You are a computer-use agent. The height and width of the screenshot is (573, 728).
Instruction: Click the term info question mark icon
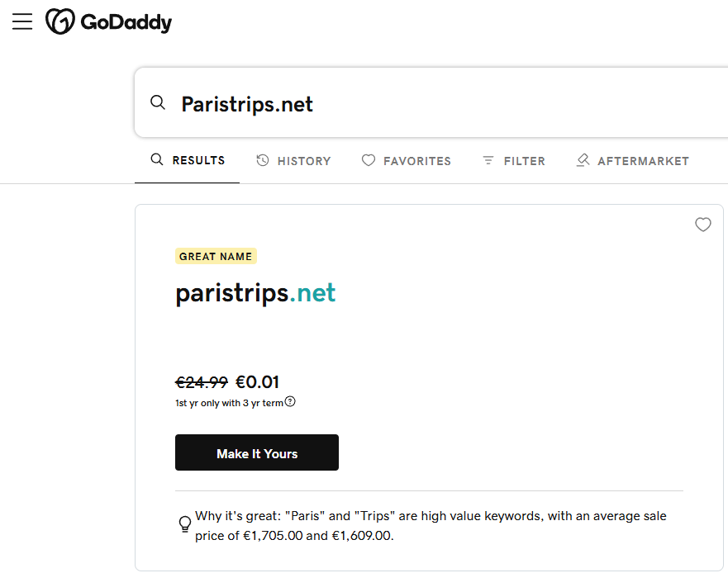(290, 402)
